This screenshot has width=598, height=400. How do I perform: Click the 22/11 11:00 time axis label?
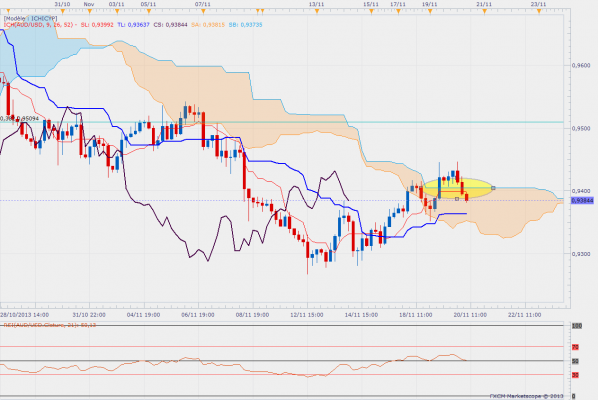click(x=524, y=315)
